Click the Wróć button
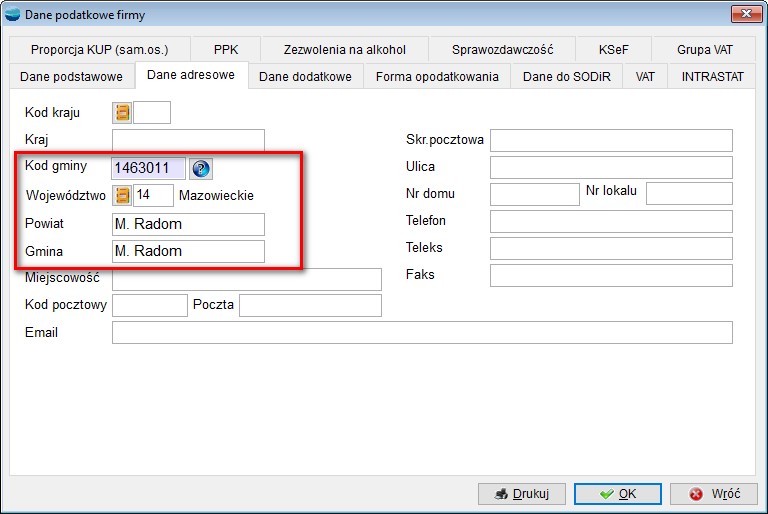This screenshot has height=514, width=768. tap(714, 494)
